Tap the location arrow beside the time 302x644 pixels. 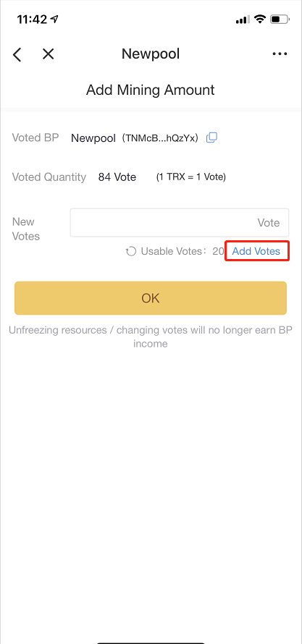click(55, 19)
